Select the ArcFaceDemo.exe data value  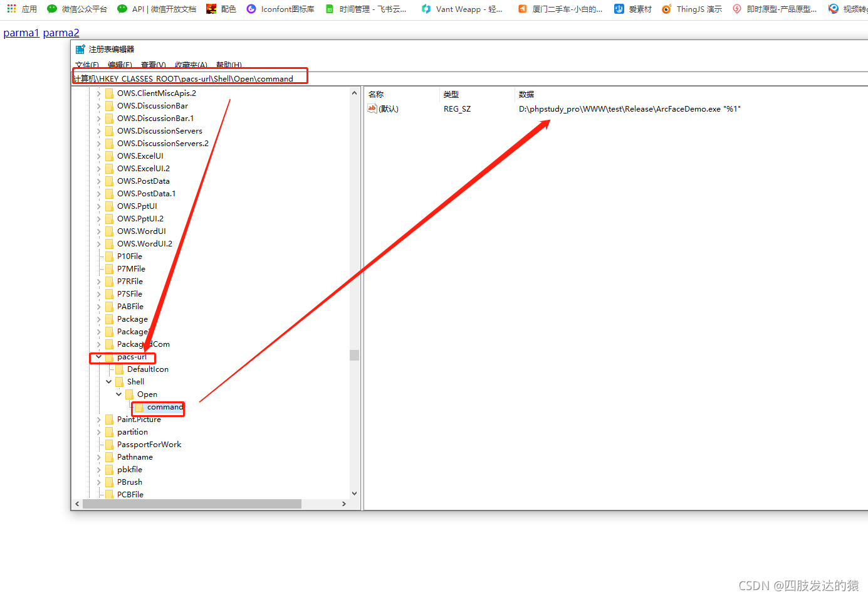[629, 109]
